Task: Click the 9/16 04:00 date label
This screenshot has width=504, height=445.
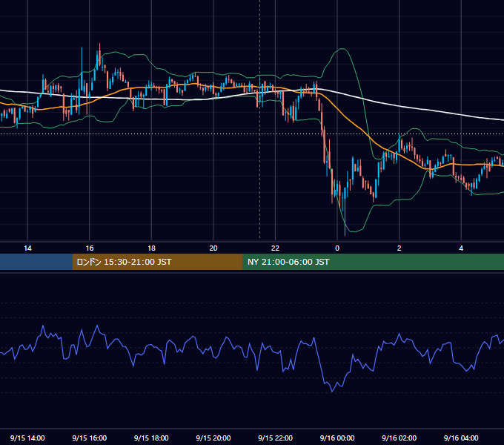Action: pos(461,438)
